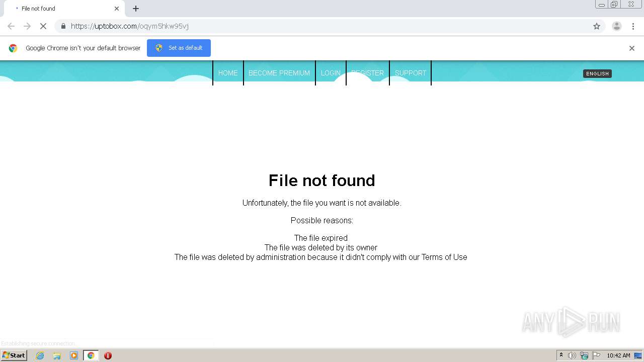
Task: Open the media player taskbar icon
Action: pyautogui.click(x=74, y=355)
